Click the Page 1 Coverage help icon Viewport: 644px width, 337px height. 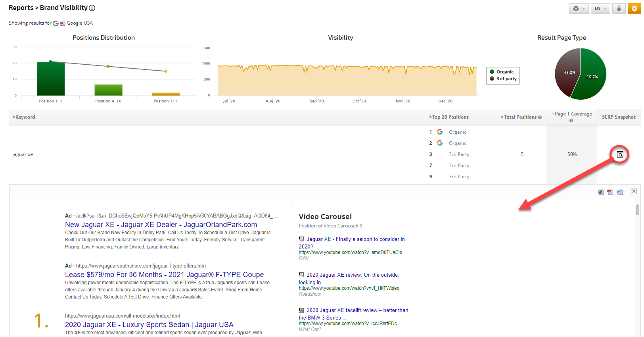click(x=571, y=121)
